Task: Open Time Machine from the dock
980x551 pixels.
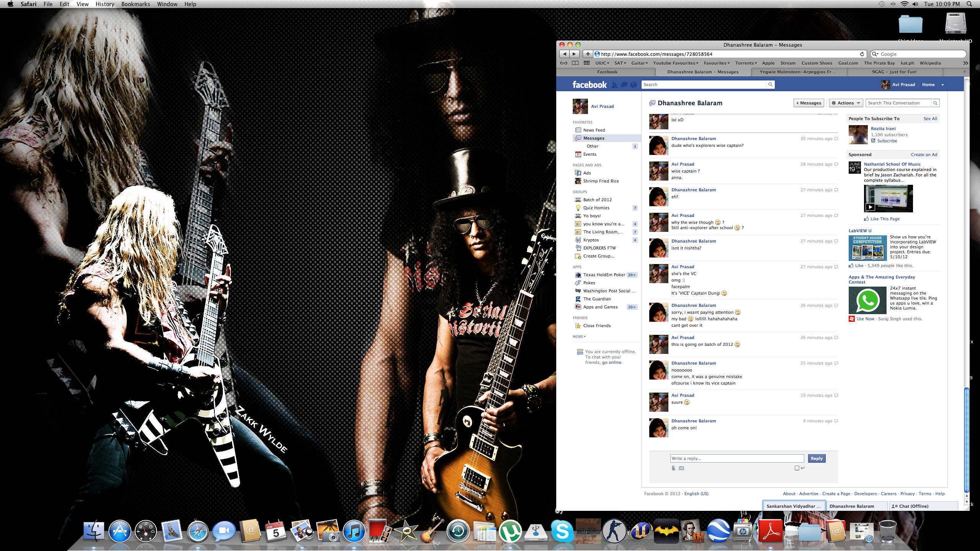Action: coord(458,531)
